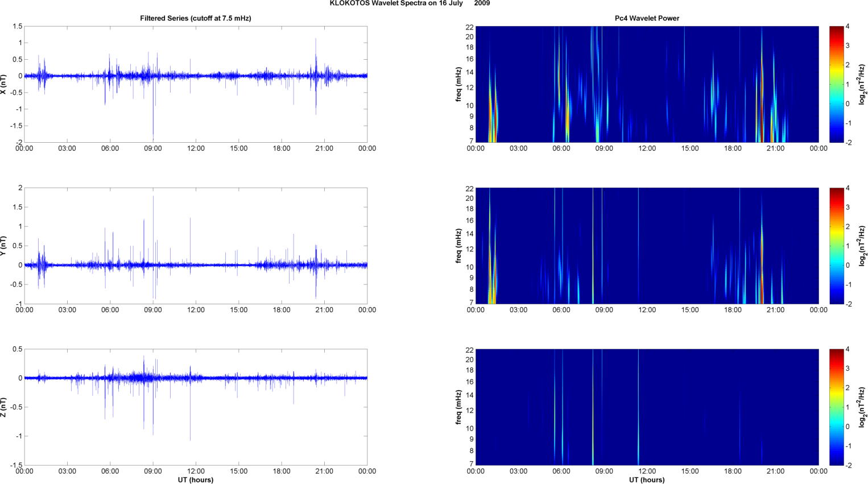
Task: Select the Filtered Series column title
Action: pyautogui.click(x=195, y=18)
